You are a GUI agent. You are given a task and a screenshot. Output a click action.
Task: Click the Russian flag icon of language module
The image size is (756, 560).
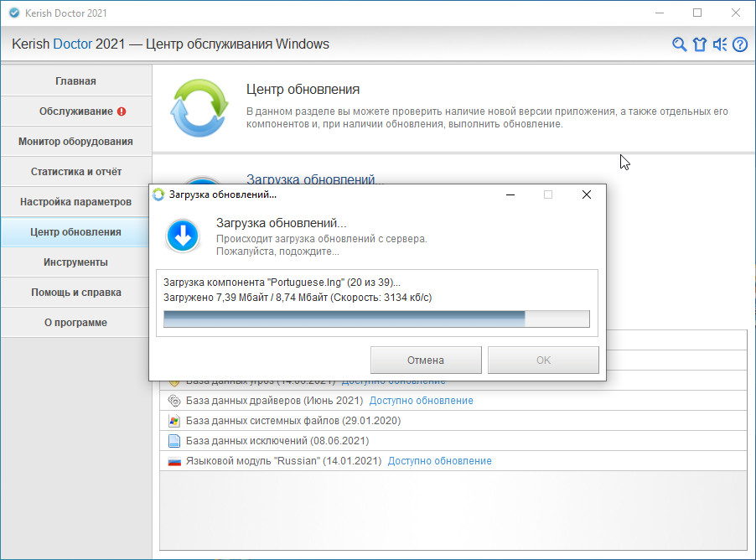[x=174, y=461]
